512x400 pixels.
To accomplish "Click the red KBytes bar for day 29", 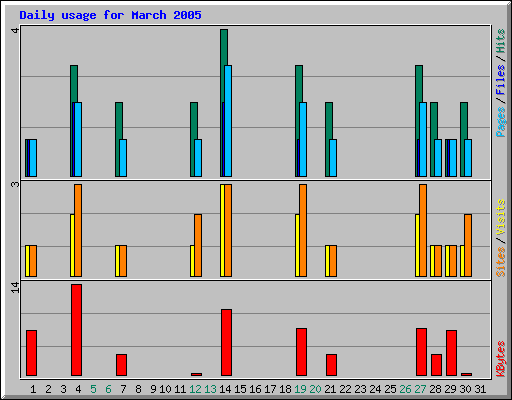I will (451, 353).
